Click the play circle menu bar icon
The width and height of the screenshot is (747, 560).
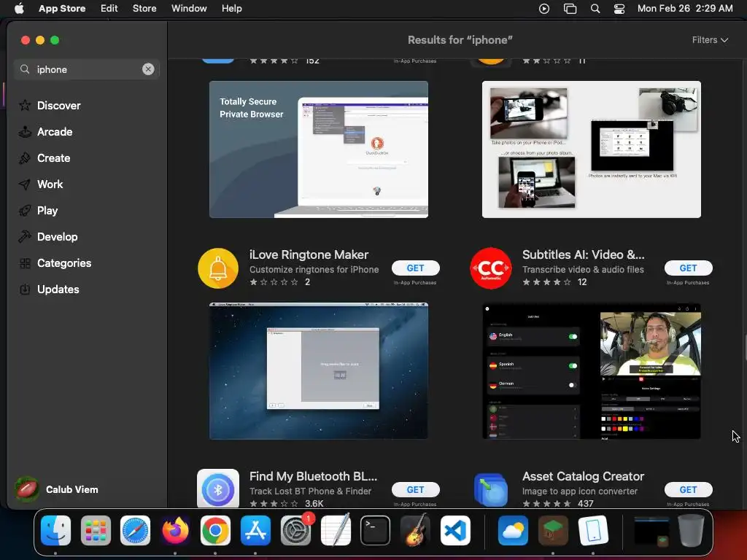544,9
